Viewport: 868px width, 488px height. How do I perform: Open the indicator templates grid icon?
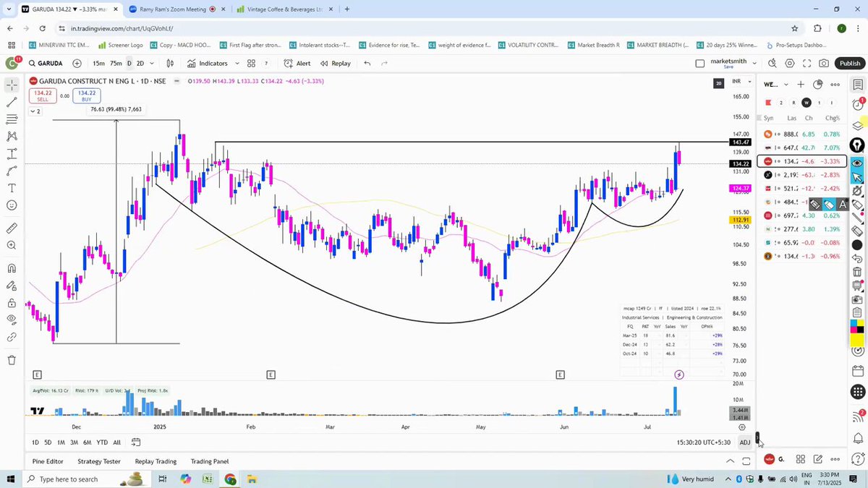pos(251,63)
